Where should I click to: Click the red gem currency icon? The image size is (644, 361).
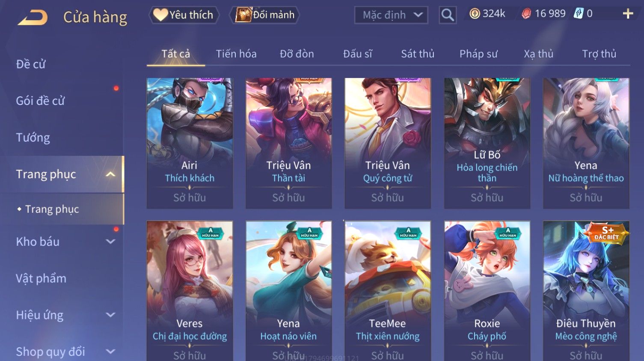[526, 14]
